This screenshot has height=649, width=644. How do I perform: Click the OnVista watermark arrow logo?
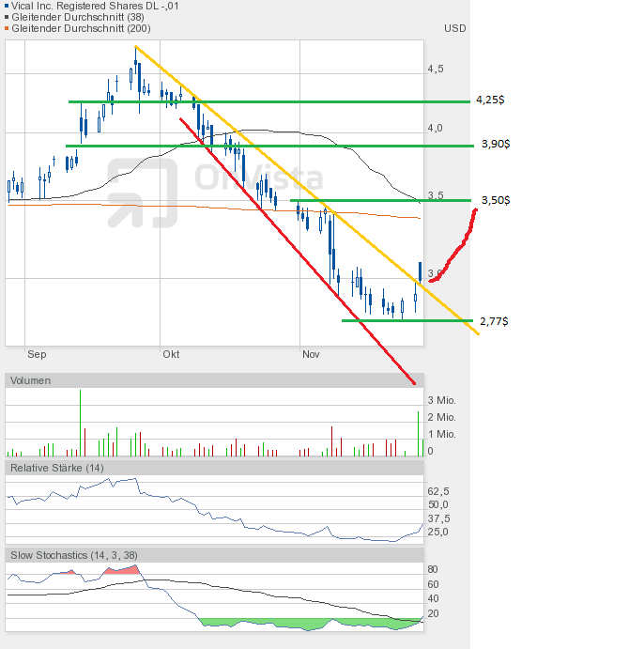point(142,192)
